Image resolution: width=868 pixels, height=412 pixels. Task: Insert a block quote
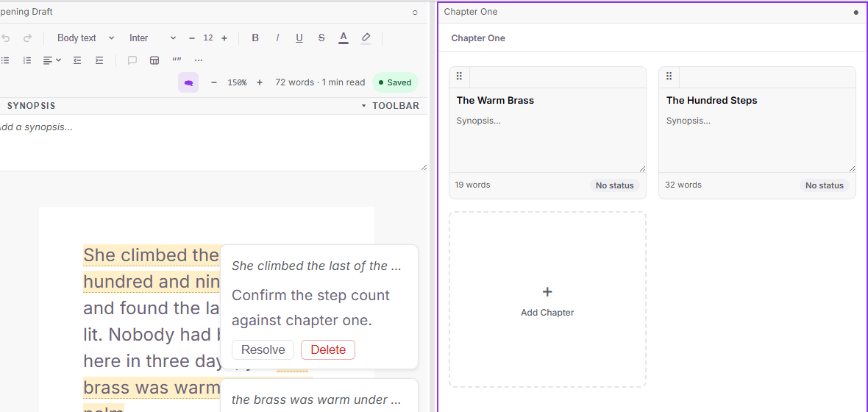pyautogui.click(x=177, y=60)
